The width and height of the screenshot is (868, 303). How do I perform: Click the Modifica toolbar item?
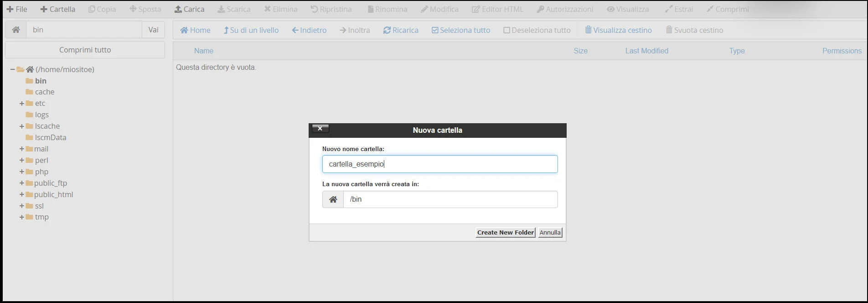click(440, 9)
